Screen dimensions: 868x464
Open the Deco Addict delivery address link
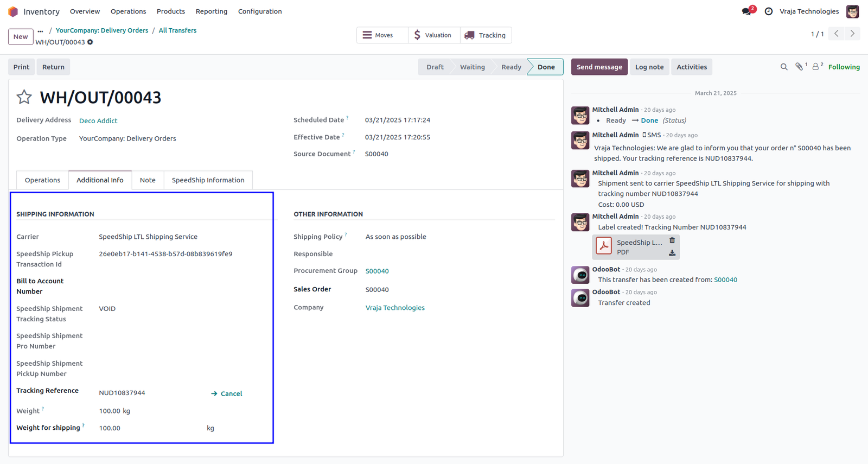(x=98, y=121)
